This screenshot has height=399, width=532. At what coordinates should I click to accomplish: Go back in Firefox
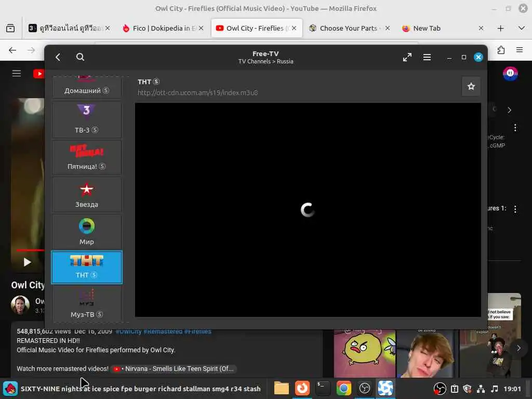click(x=12, y=50)
